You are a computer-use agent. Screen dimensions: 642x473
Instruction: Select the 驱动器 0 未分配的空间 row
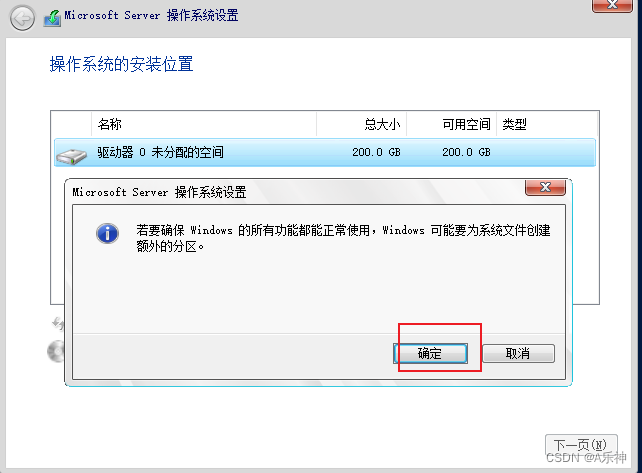tap(325, 152)
